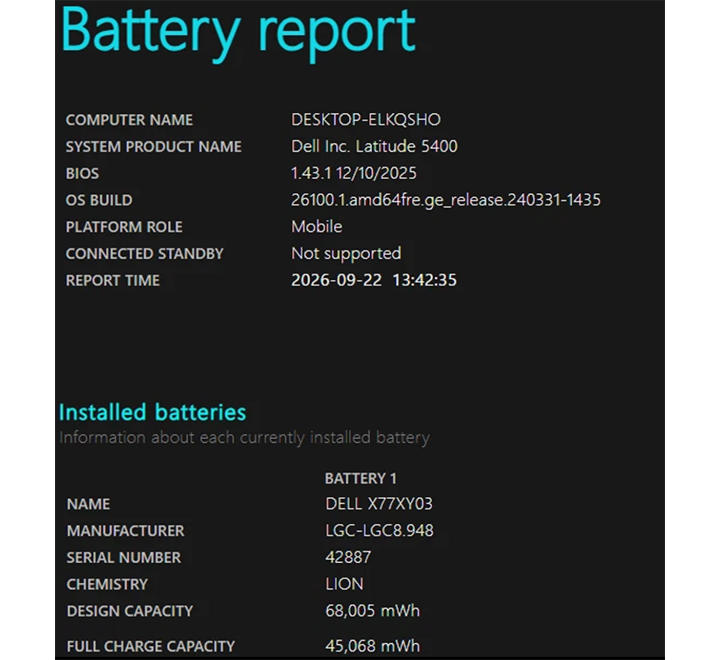
Task: Select design capacity 68,005 mWh
Action: click(x=373, y=611)
